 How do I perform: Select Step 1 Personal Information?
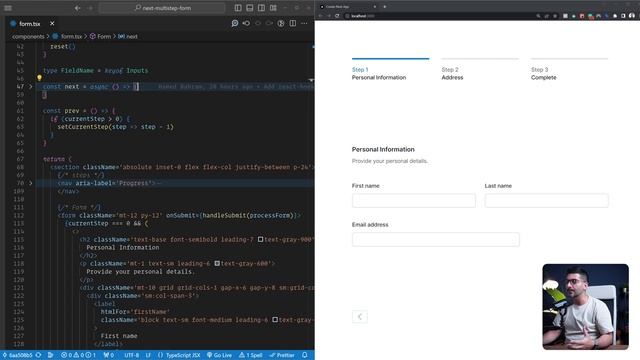click(390, 70)
